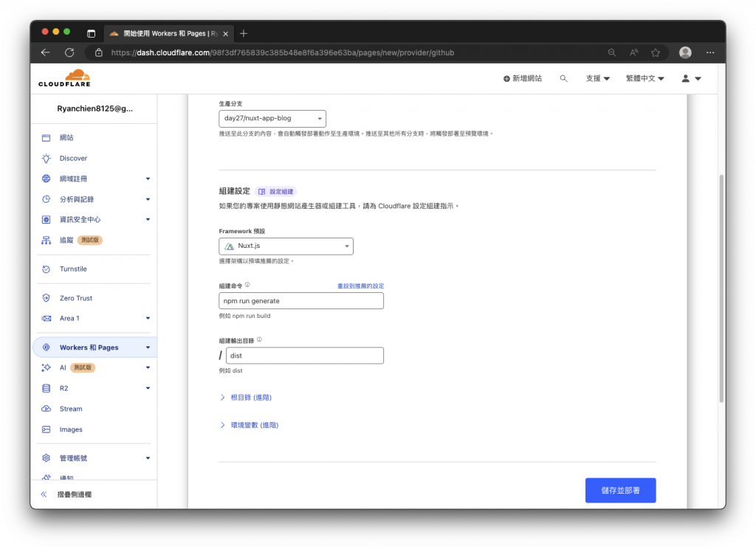Open the browser zoom-out magnifier icon

611,52
